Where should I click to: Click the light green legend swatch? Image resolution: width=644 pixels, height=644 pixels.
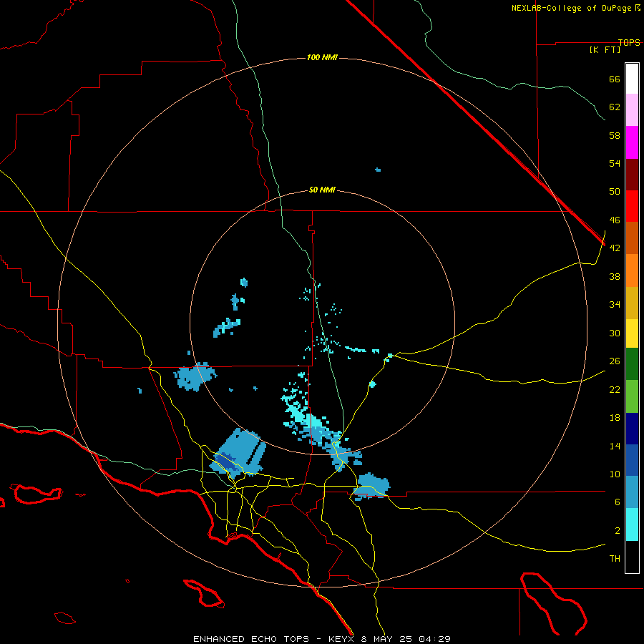point(632,396)
